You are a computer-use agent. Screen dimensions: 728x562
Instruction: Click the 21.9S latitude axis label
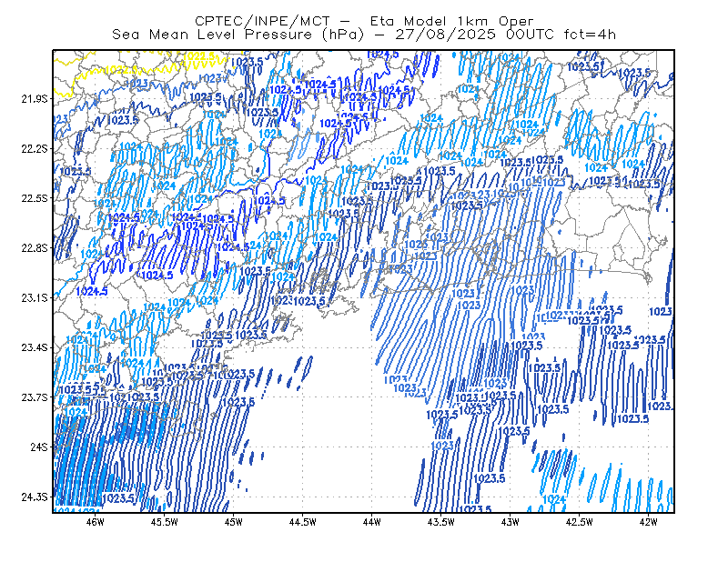point(35,99)
